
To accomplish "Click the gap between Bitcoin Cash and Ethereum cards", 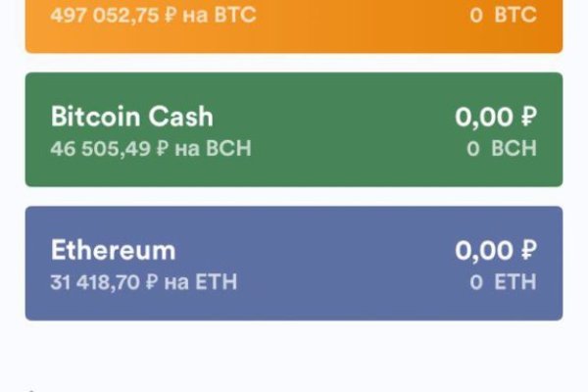I will 294,196.
